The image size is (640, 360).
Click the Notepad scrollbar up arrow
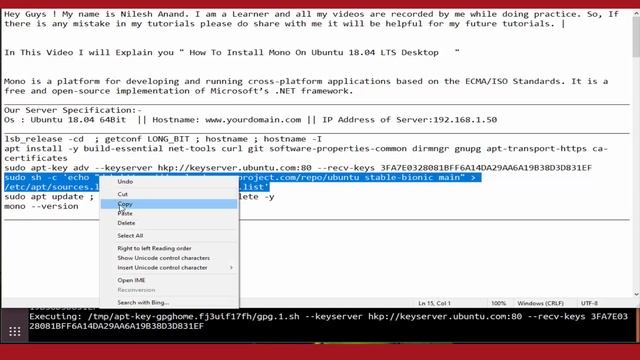(x=636, y=14)
